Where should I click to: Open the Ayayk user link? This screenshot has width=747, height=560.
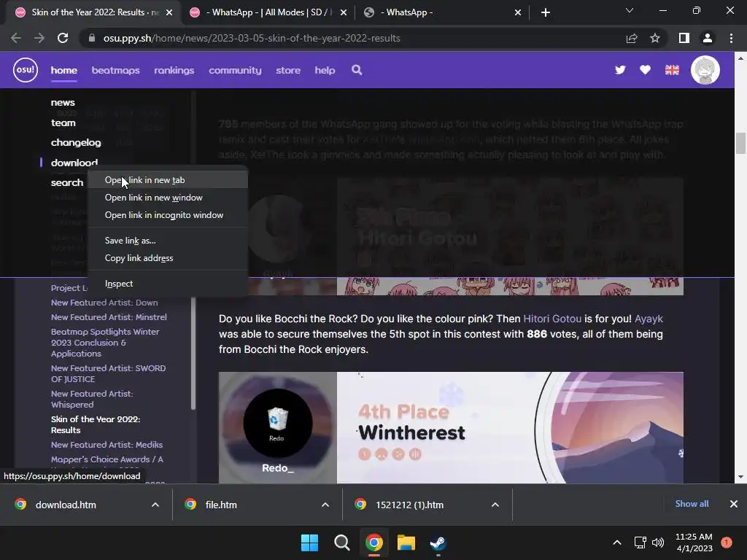(649, 319)
